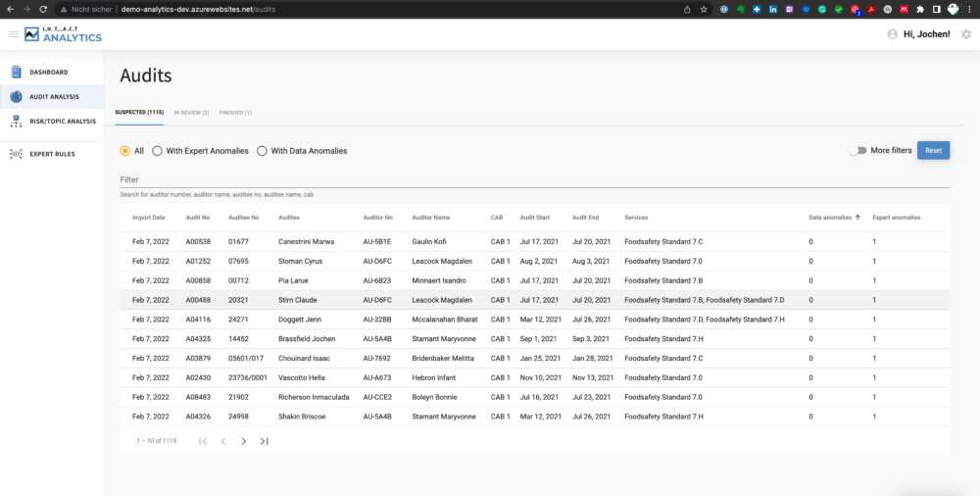Viewport: 980px width, 496px height.
Task: Go to next page of audits
Action: [x=244, y=441]
